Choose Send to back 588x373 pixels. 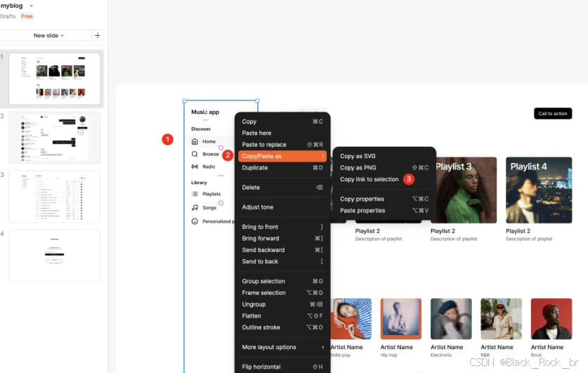pyautogui.click(x=282, y=262)
